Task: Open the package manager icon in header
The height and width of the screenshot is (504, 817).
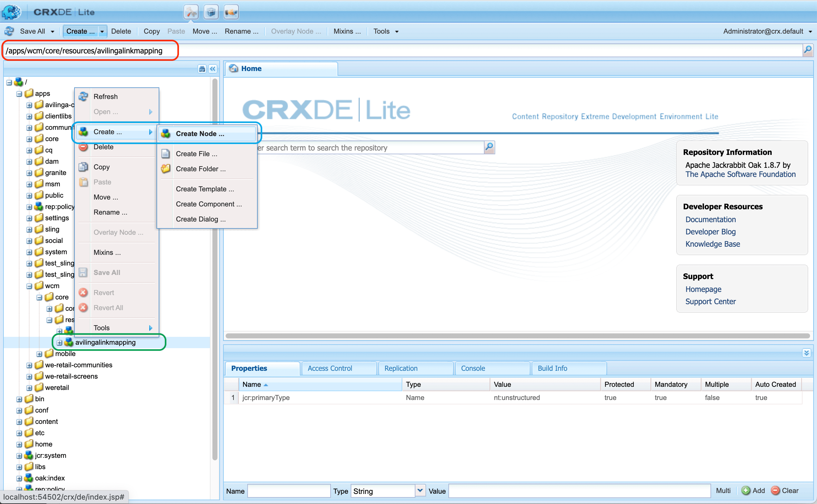Action: point(211,12)
